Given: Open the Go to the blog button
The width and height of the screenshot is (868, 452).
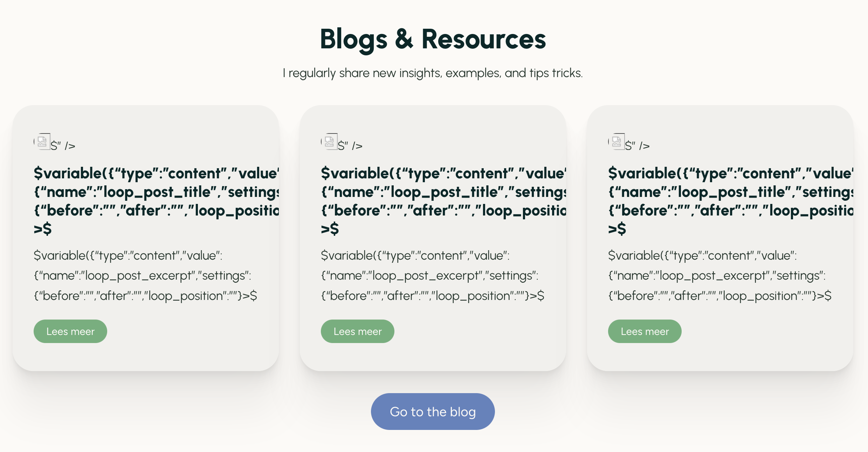Looking at the screenshot, I should point(433,412).
